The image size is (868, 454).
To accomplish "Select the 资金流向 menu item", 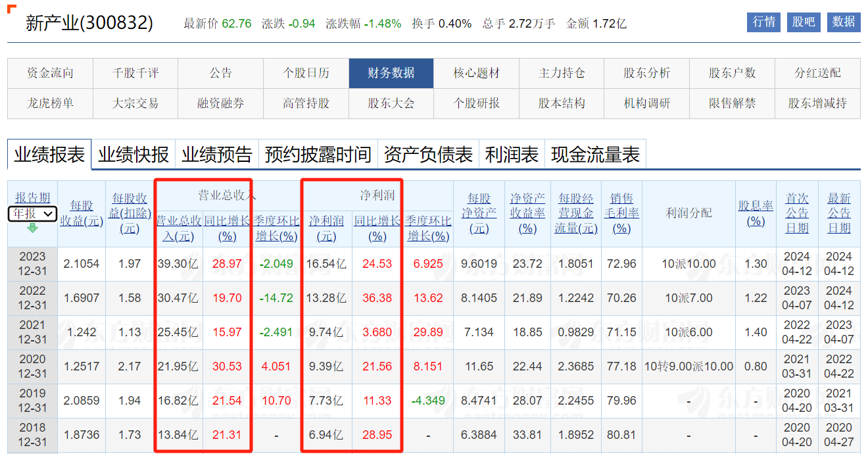I will [51, 73].
